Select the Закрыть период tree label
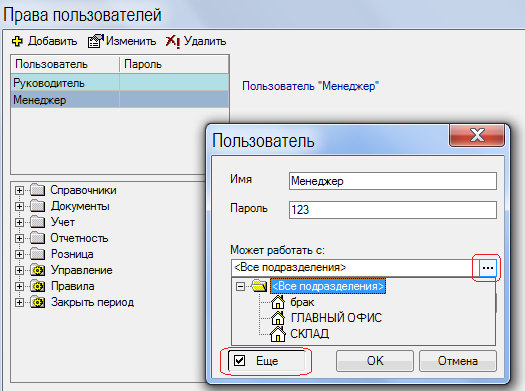The image size is (525, 391). (x=92, y=302)
